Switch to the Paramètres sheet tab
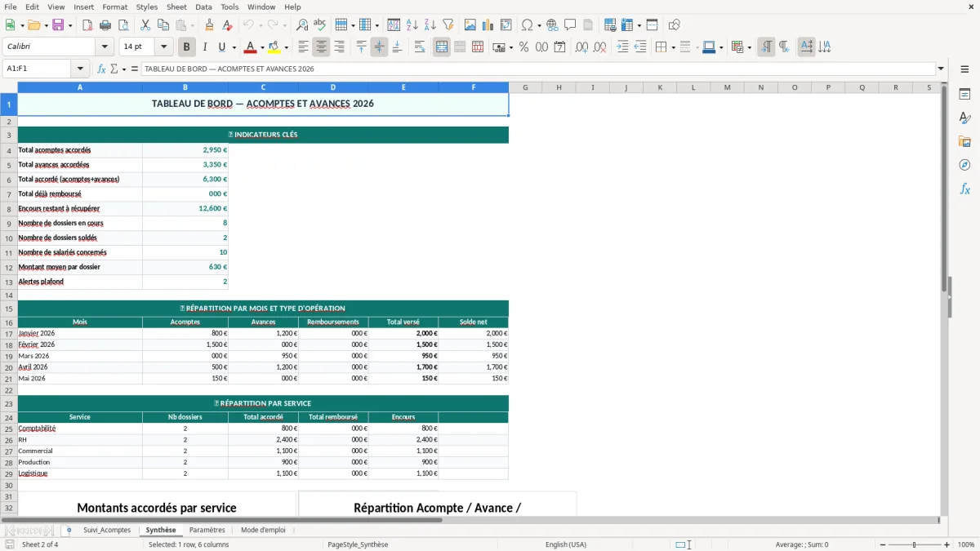The image size is (980, 551). coord(207,530)
